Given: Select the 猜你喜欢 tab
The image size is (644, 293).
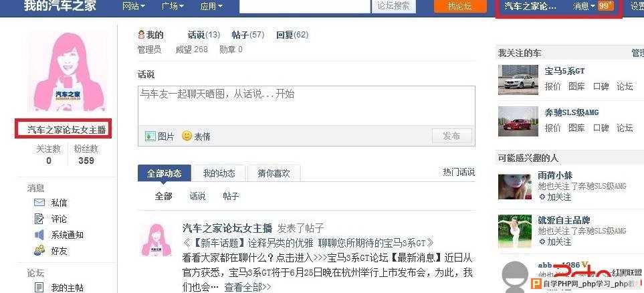Looking at the screenshot, I should click(274, 173).
